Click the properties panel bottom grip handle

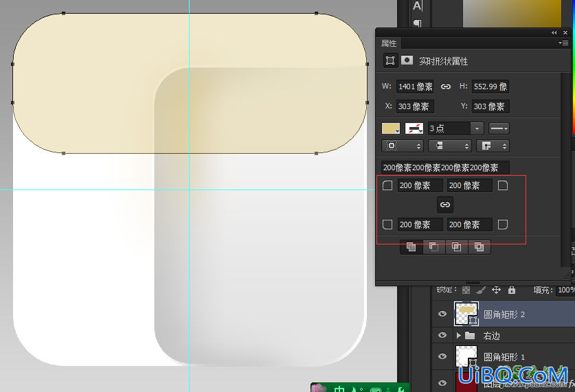pos(473,283)
